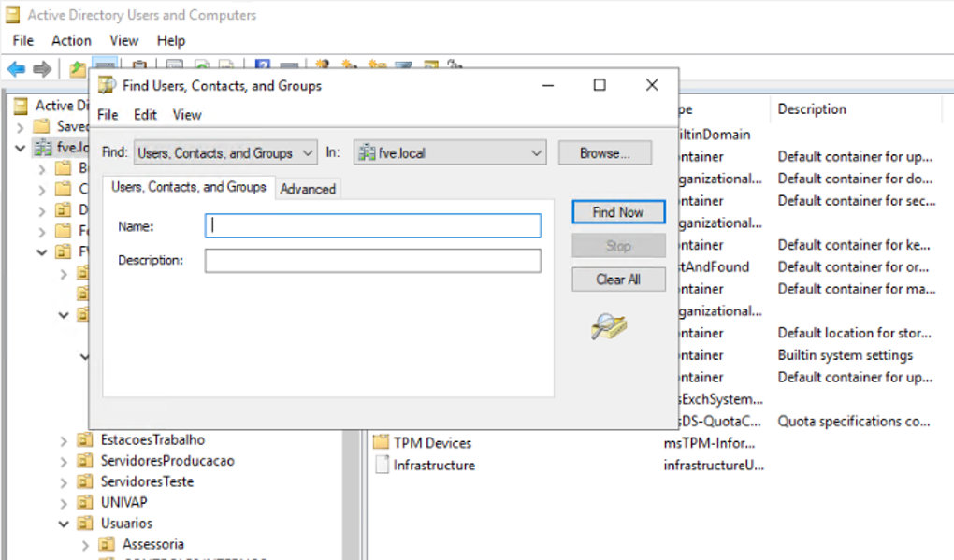This screenshot has height=560, width=954.
Task: Open the main window File menu
Action: coord(23,41)
